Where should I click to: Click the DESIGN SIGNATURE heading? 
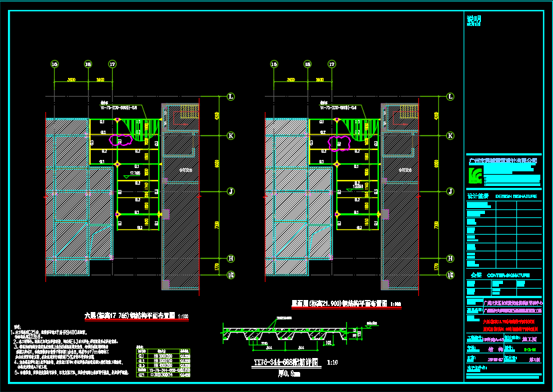tap(516, 197)
